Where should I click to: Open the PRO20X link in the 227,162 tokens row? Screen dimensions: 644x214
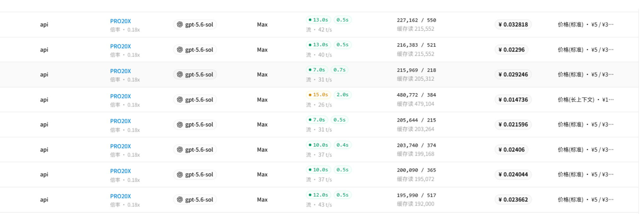tap(120, 21)
